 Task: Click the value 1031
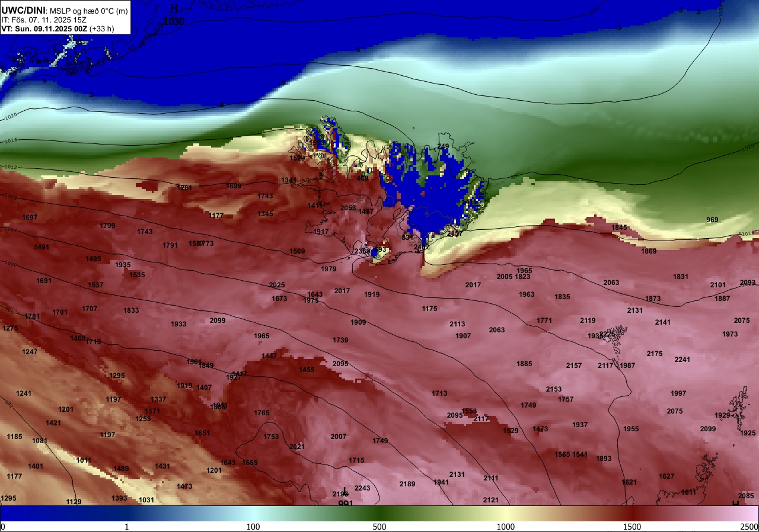pyautogui.click(x=146, y=500)
